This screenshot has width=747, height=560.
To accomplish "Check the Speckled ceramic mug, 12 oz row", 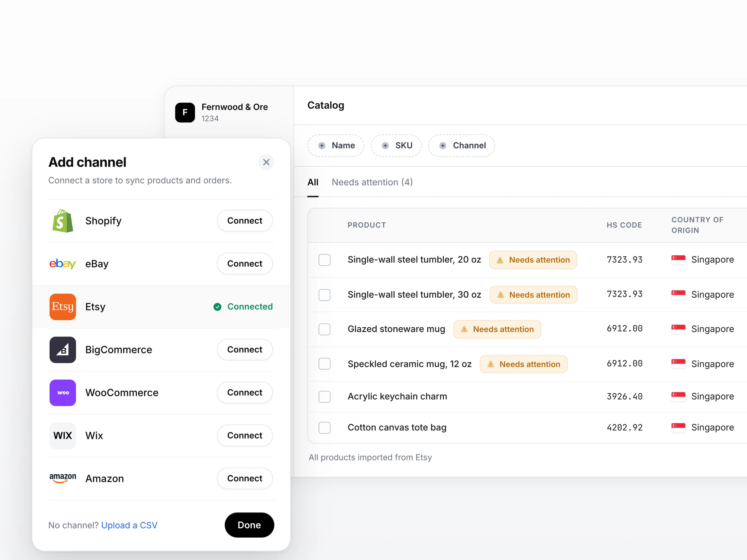I will 324,364.
